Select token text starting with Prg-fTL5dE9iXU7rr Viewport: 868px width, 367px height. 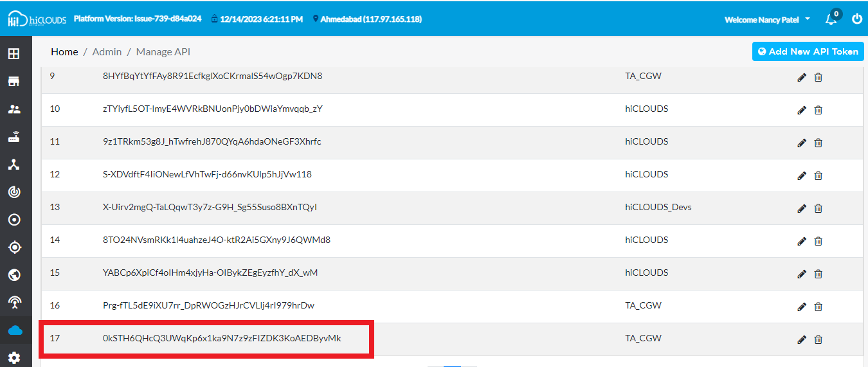click(208, 305)
